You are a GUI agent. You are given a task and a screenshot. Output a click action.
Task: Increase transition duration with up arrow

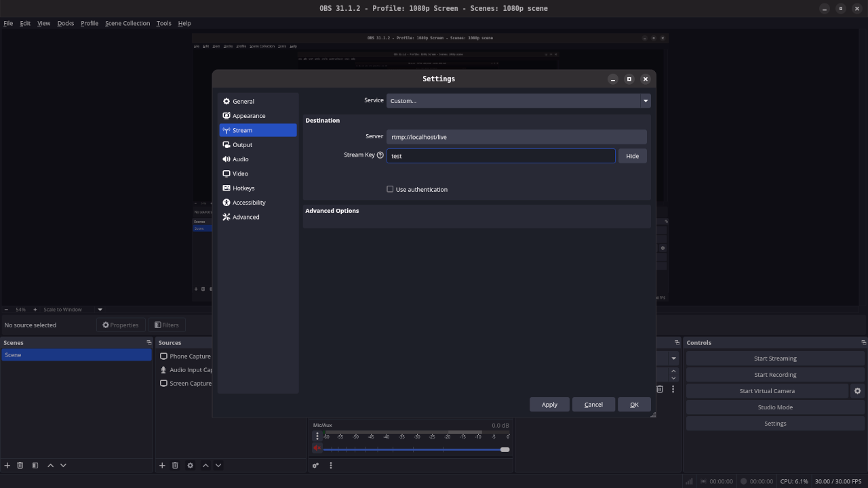tap(673, 371)
